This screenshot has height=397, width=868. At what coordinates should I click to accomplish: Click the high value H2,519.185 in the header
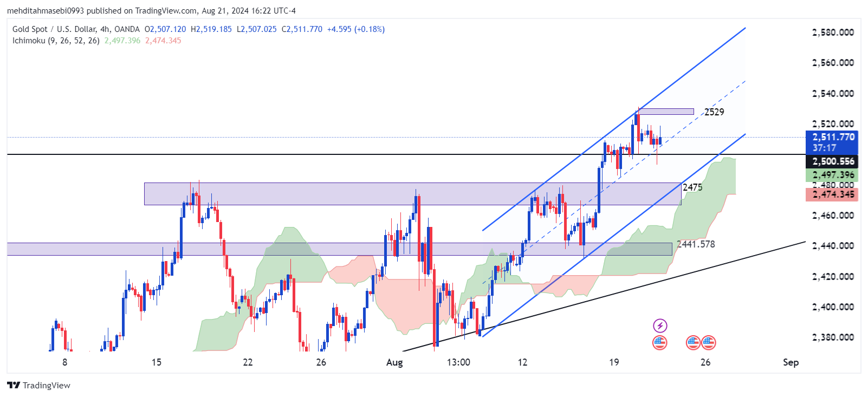(211, 29)
